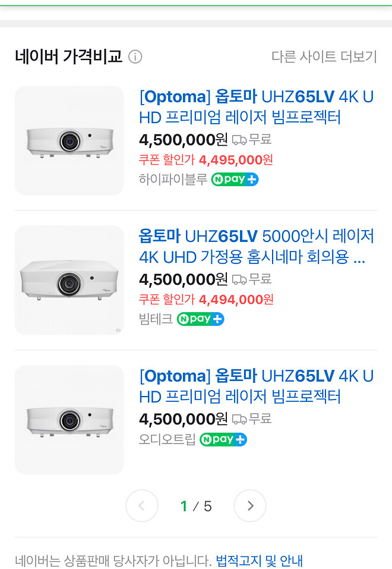392x569 pixels.
Task: Click the Npay icon for 하이파이블루 seller
Action: [x=234, y=179]
